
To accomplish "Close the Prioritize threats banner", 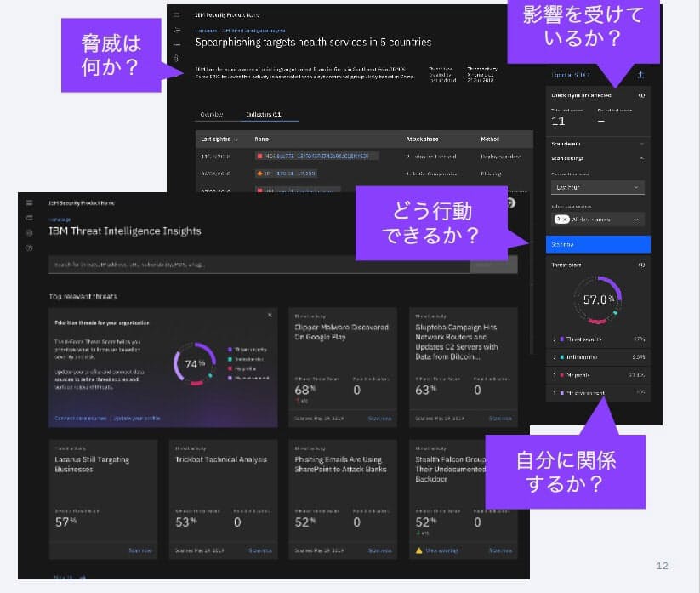I will (x=270, y=315).
